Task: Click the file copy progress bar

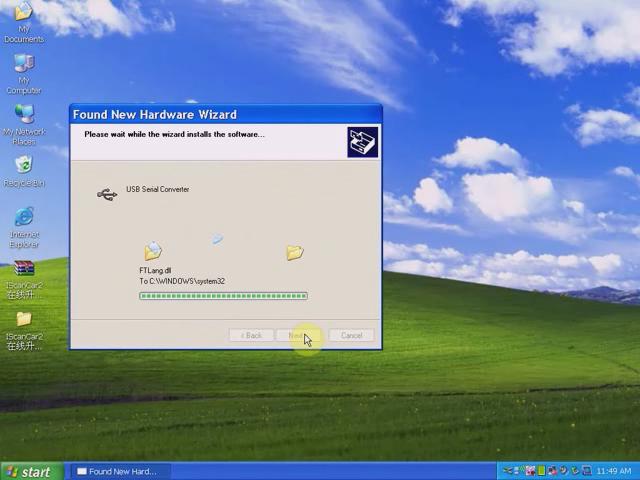Action: coord(223,296)
